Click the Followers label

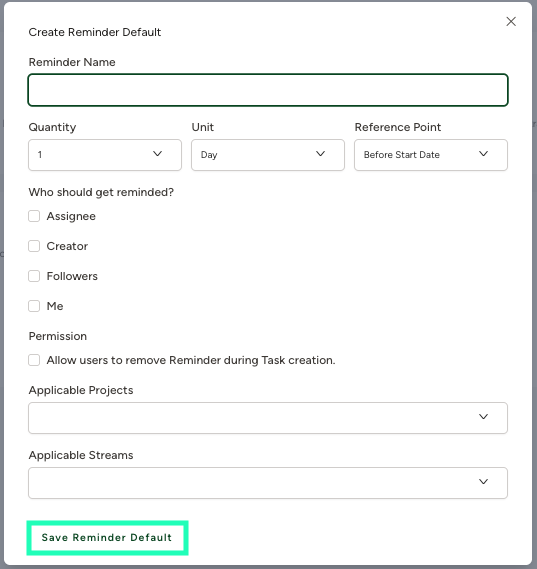pos(72,276)
